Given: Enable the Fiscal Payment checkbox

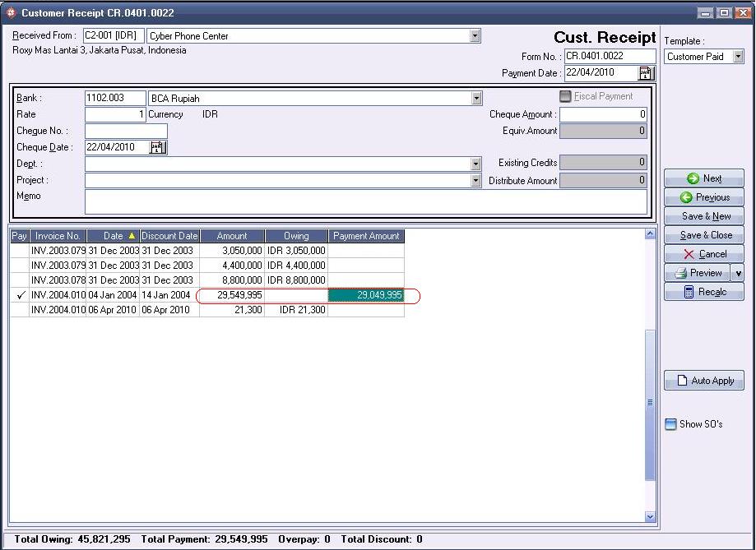Looking at the screenshot, I should click(565, 97).
